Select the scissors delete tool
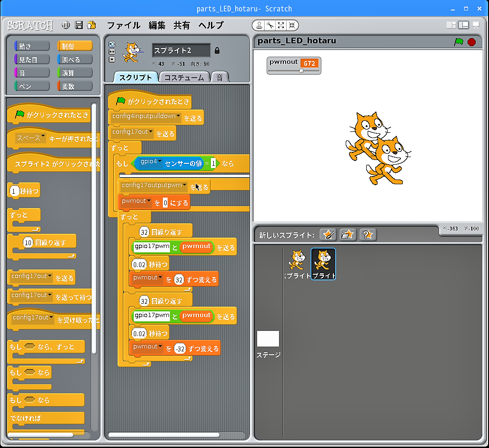Viewport: 489px width, 448px height. pos(270,25)
